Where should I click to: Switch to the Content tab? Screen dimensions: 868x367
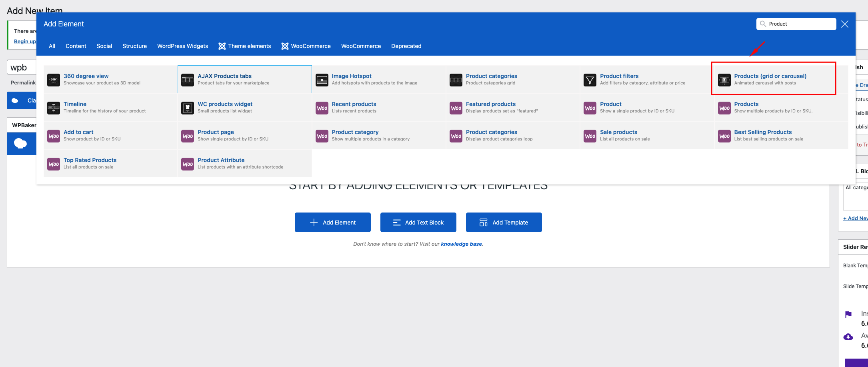point(76,46)
